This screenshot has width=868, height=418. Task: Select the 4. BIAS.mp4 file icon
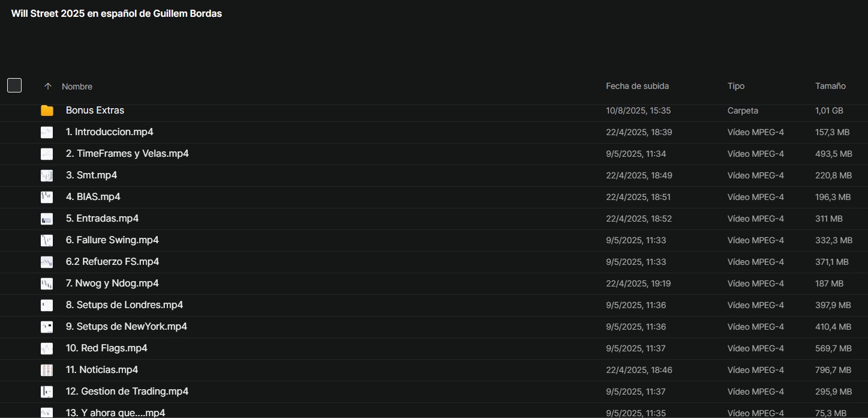(47, 197)
